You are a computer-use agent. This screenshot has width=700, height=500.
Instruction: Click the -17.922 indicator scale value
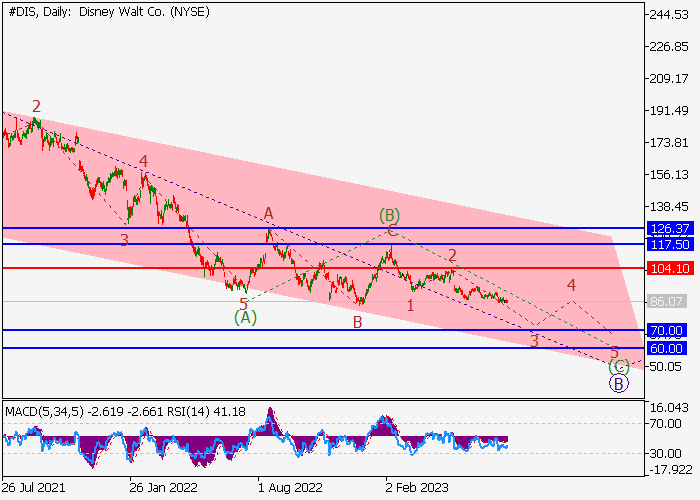click(670, 470)
